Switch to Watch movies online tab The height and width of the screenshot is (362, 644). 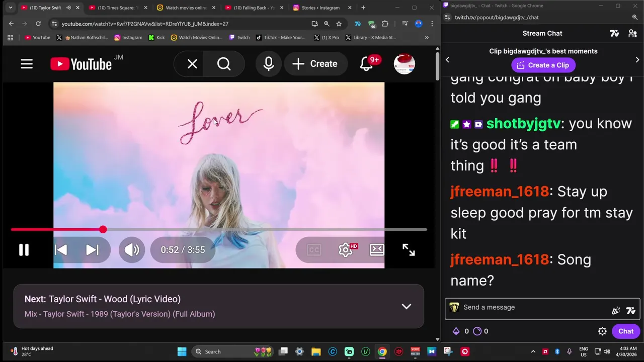(x=186, y=8)
